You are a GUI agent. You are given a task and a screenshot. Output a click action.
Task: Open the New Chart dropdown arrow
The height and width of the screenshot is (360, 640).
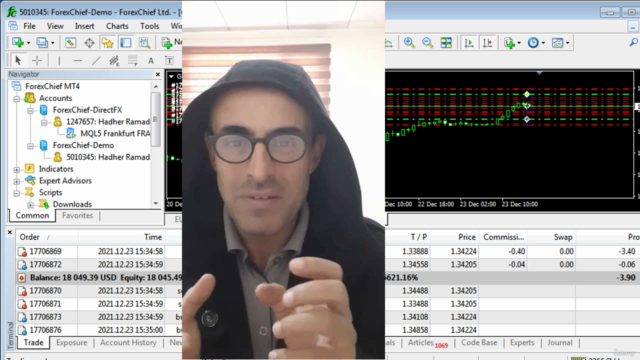28,43
